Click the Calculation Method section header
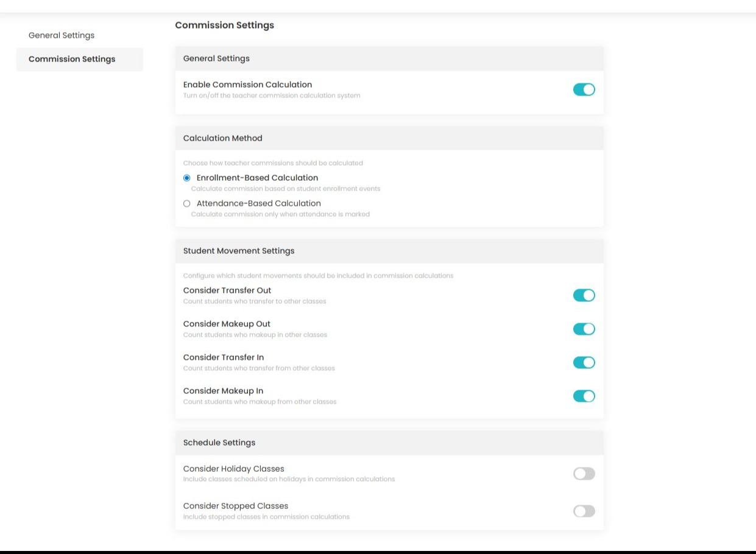Viewport: 756px width, 554px height. point(389,138)
